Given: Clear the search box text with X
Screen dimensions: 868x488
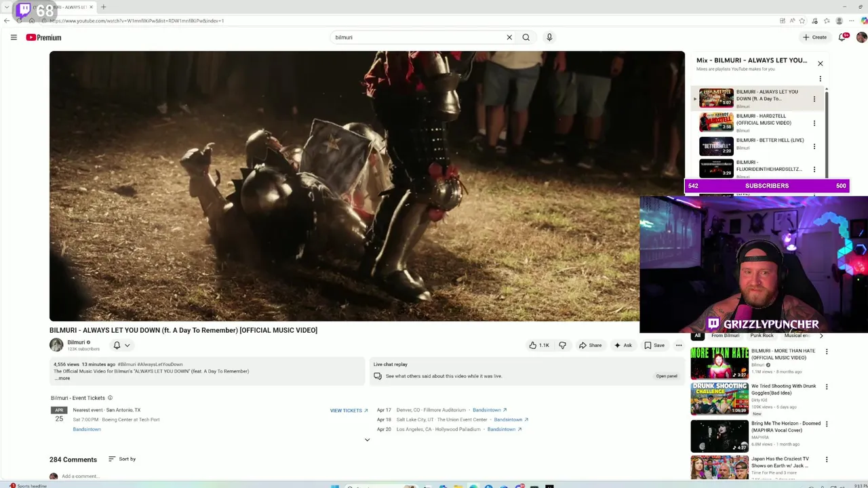Looking at the screenshot, I should click(x=509, y=37).
